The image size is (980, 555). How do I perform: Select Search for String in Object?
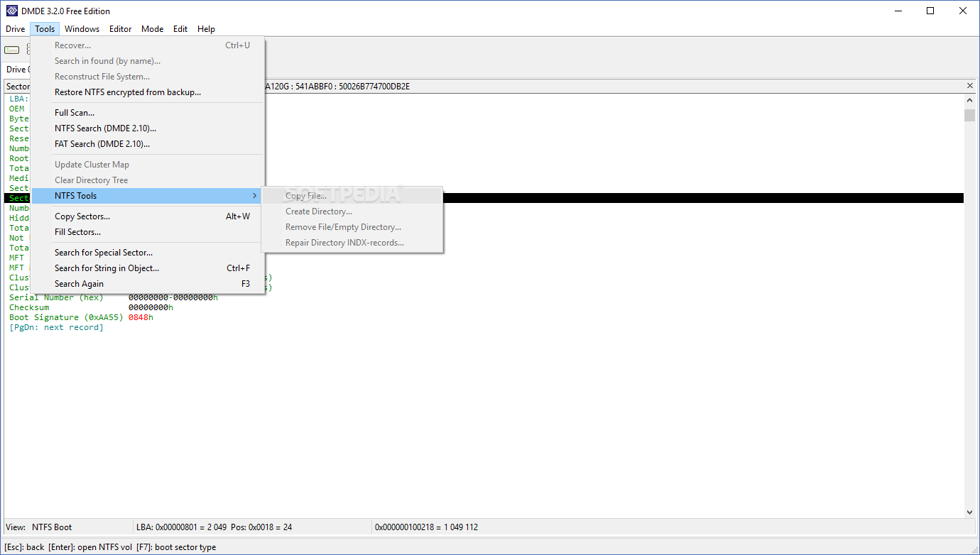(148, 268)
